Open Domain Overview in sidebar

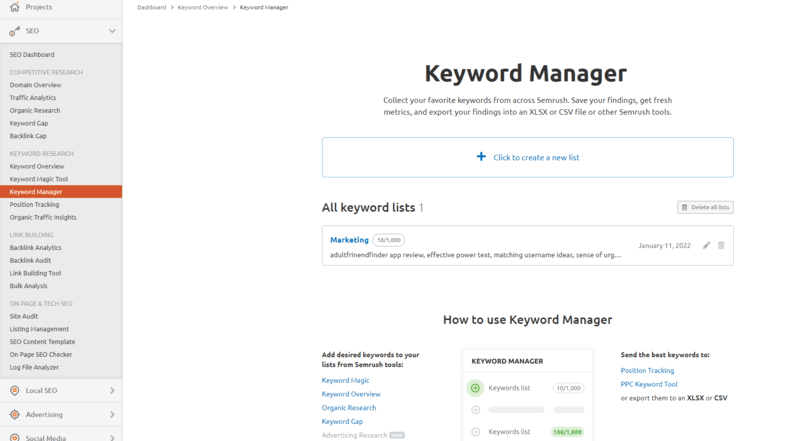[x=35, y=85]
